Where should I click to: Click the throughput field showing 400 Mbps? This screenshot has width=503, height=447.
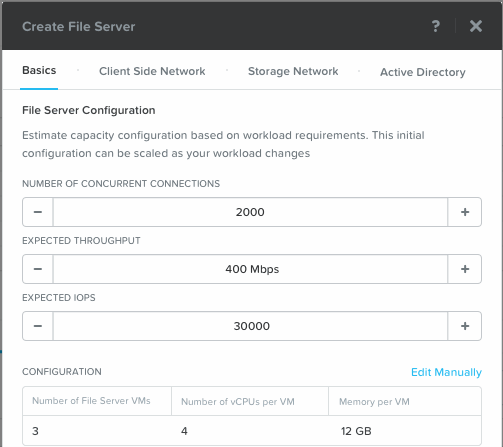tap(250, 269)
